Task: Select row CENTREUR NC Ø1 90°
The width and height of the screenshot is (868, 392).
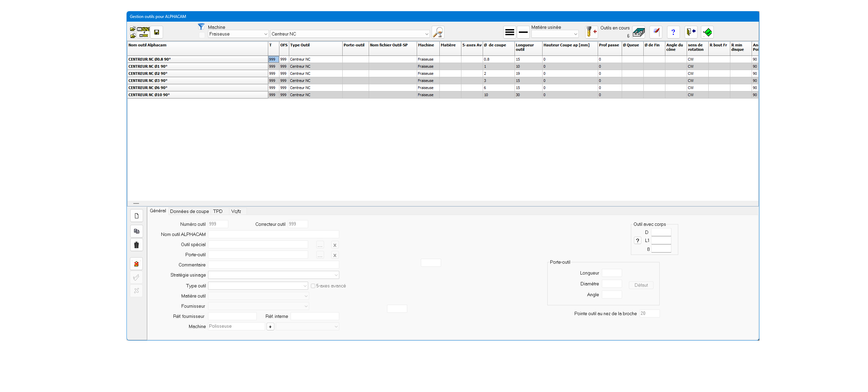Action: (x=443, y=66)
